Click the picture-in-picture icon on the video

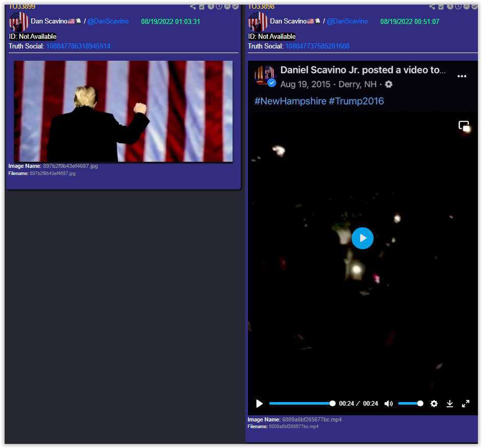pos(464,126)
